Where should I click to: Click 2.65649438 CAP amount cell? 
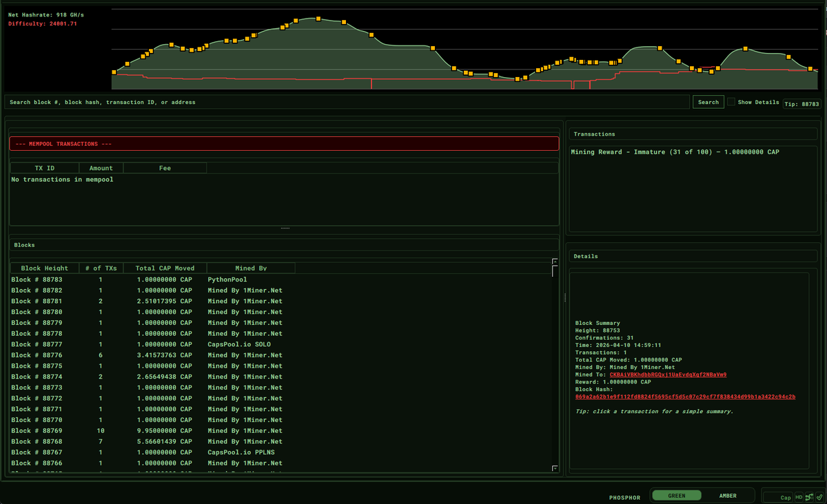click(x=165, y=377)
